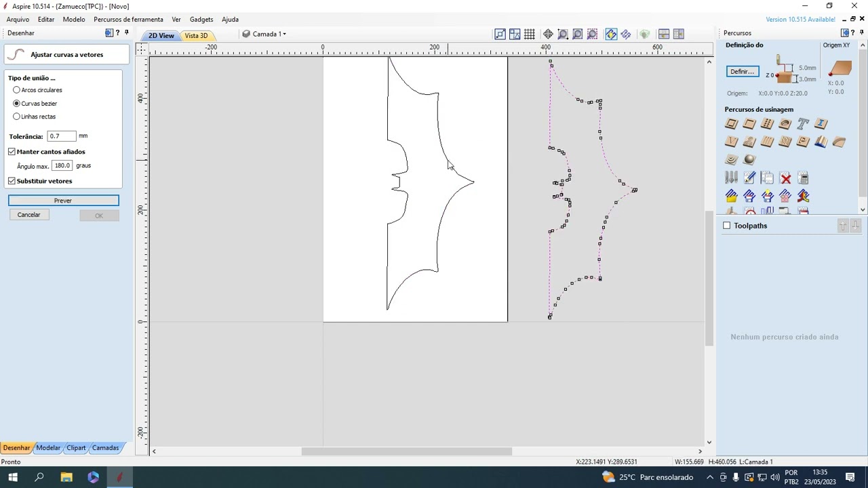Toggle the Toolpaths list checkbox

727,226
